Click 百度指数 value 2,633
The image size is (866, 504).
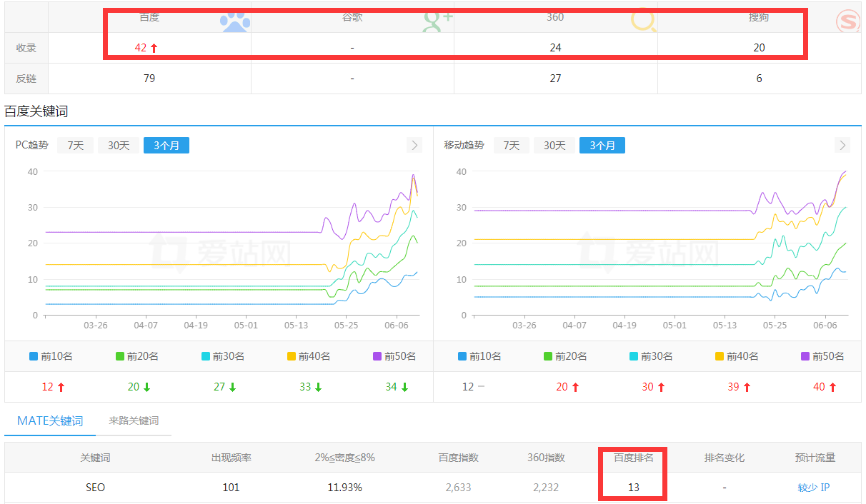point(457,488)
